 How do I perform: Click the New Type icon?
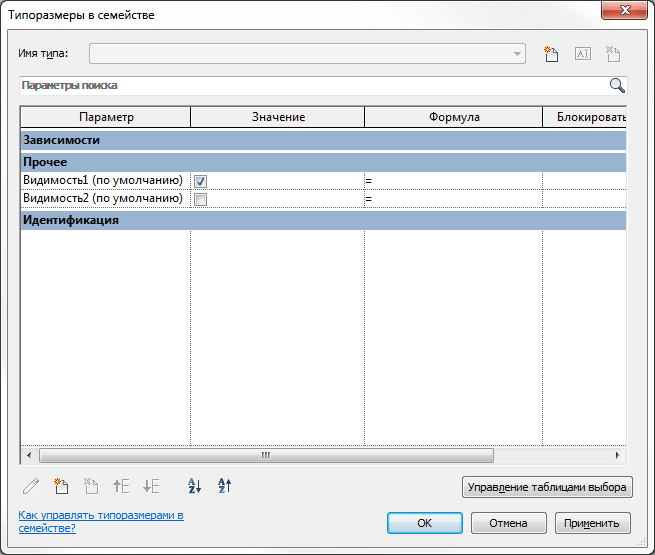click(x=550, y=54)
